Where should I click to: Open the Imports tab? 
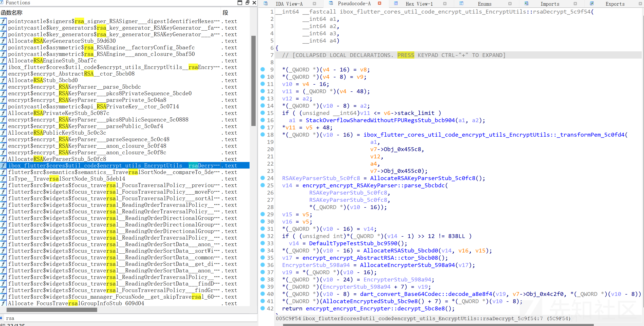[550, 4]
